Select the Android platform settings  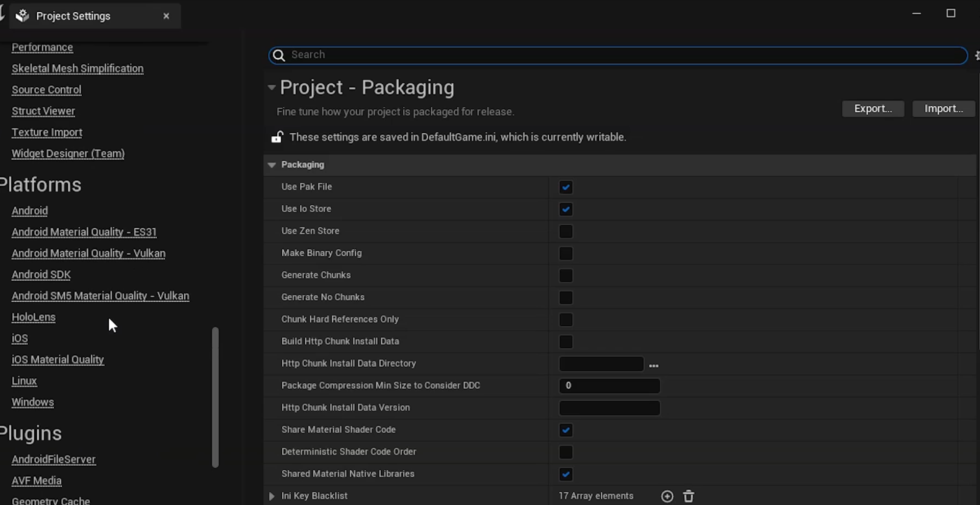[29, 210]
